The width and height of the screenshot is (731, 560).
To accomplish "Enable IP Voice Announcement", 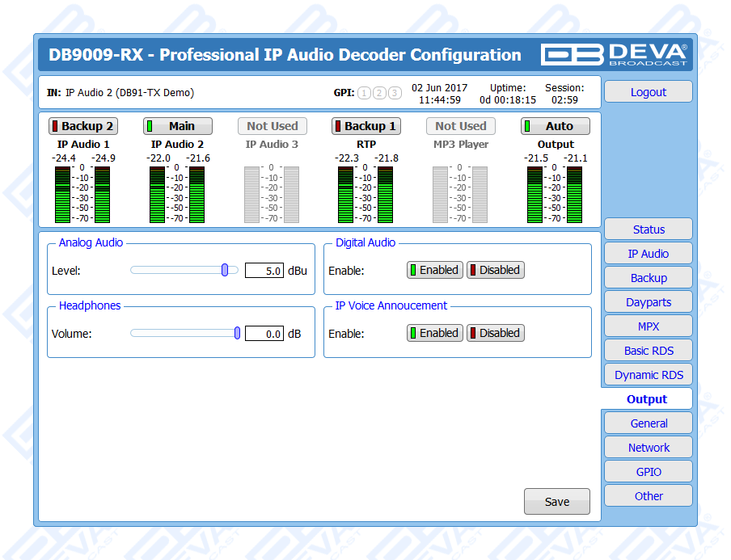I will coord(433,333).
